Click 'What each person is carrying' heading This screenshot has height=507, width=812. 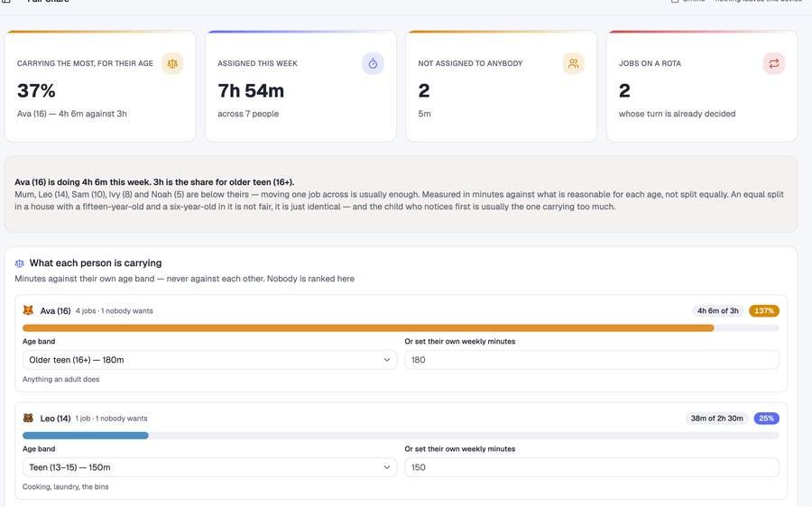[96, 263]
